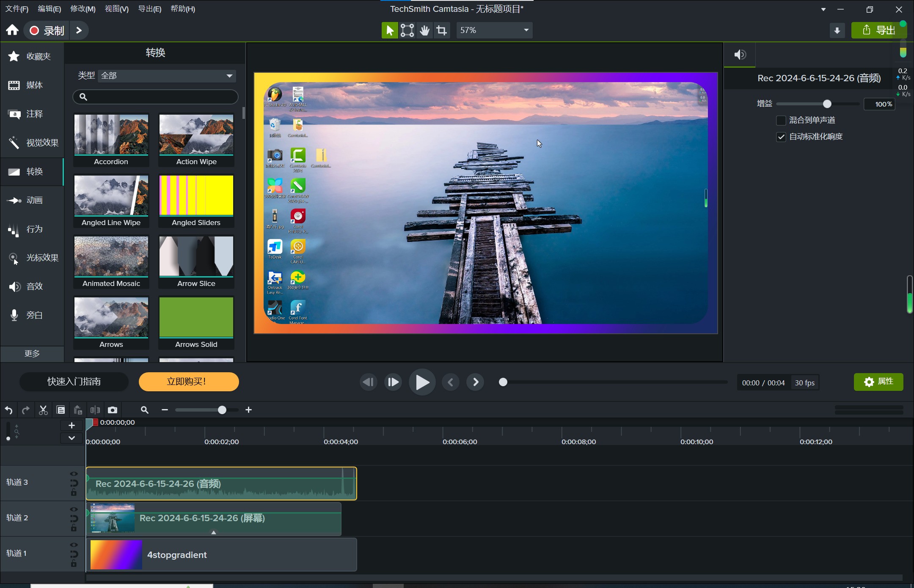Viewport: 914px width, 588px height.
Task: Toggle visibility of 轨道 2 track
Action: pyautogui.click(x=74, y=509)
